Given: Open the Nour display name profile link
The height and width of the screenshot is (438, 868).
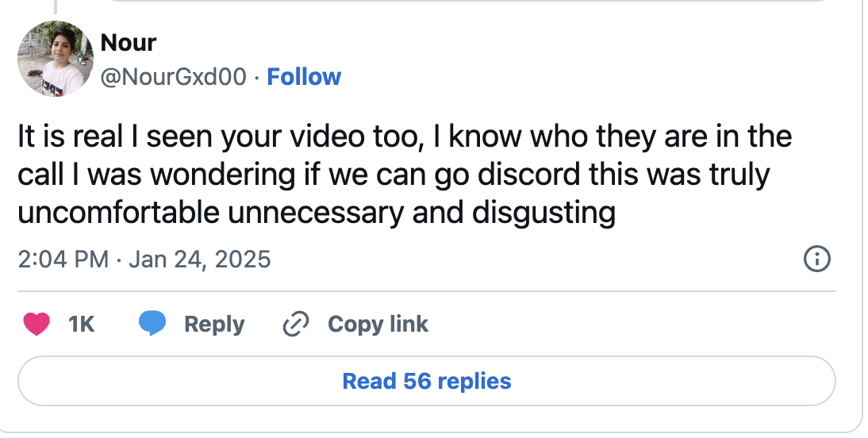Looking at the screenshot, I should [x=129, y=43].
